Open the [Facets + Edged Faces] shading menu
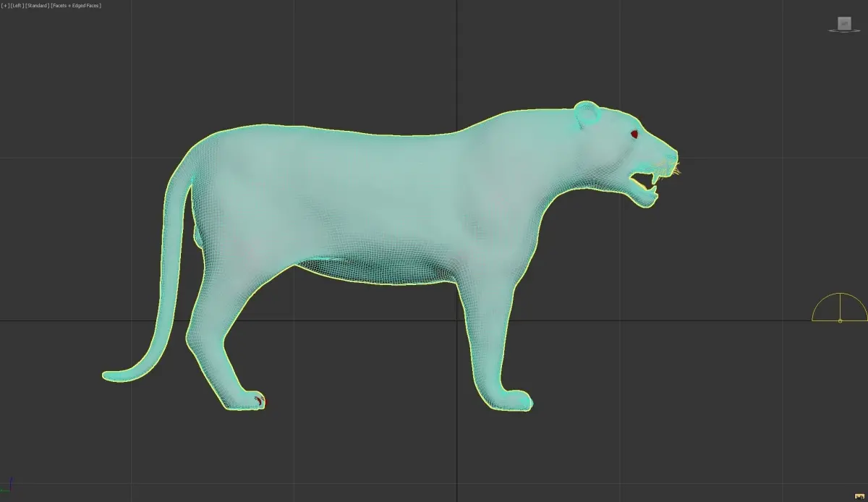This screenshot has width=868, height=502. coord(75,6)
